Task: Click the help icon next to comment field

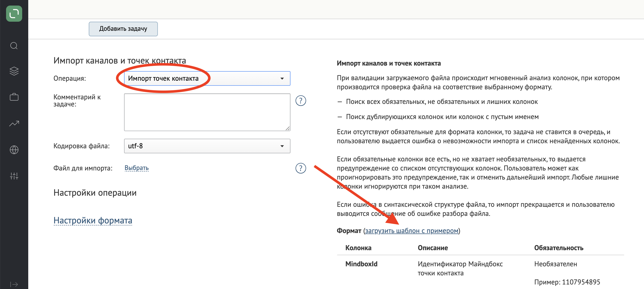Action: point(301,101)
